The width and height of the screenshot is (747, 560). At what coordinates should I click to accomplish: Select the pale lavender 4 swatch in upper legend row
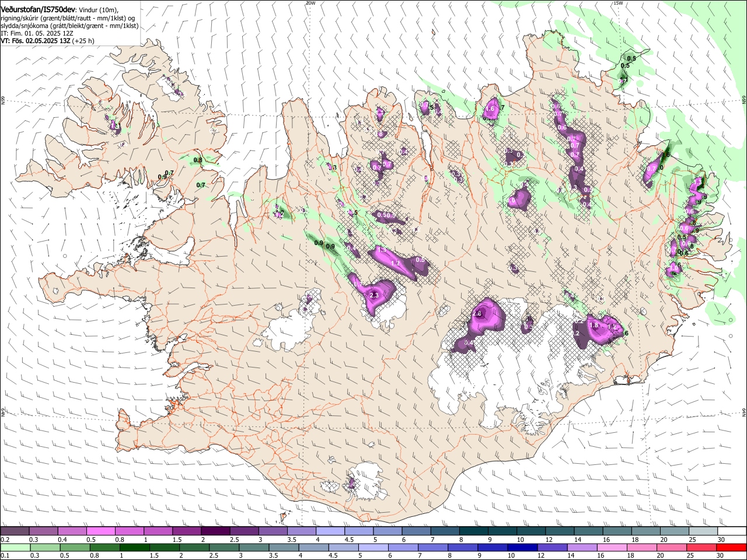330,531
